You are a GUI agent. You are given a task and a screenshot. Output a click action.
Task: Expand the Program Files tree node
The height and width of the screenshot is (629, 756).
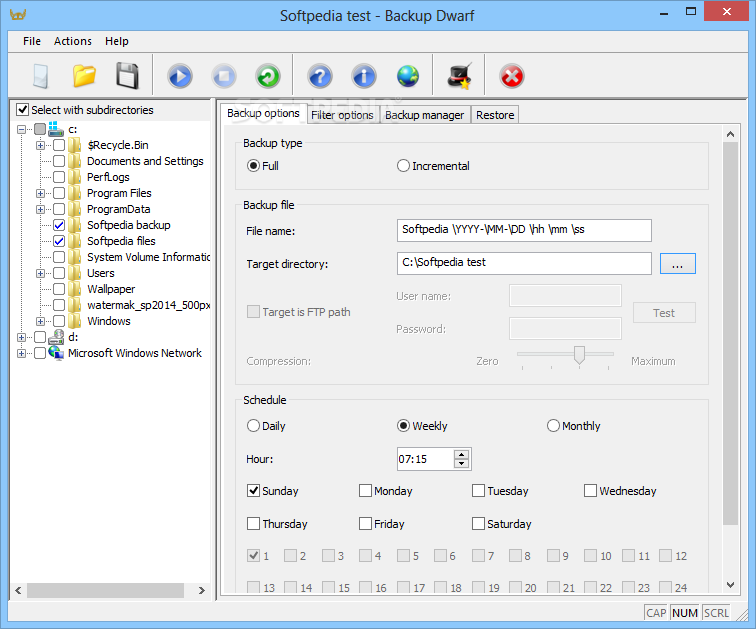pyautogui.click(x=40, y=193)
